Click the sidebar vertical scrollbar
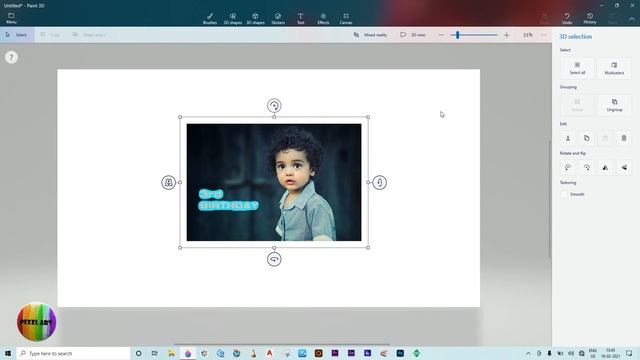This screenshot has width=640, height=360. [550, 198]
